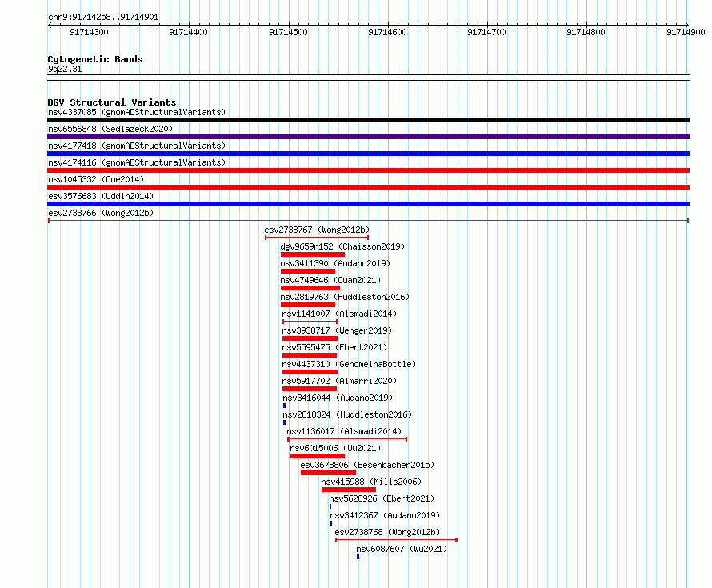This screenshot has height=588, width=712.
Task: Click the nsv5917702 (Almarri2020) label
Action: coord(339,381)
